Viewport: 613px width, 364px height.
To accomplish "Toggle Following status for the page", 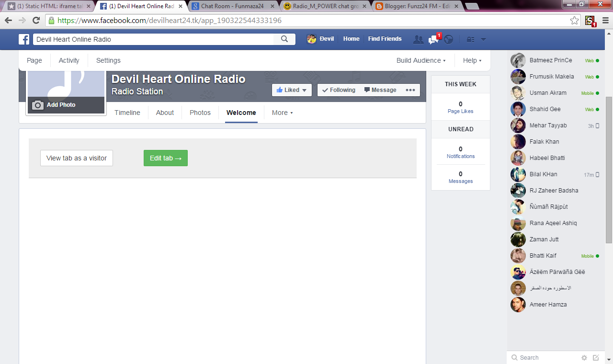I will point(339,90).
